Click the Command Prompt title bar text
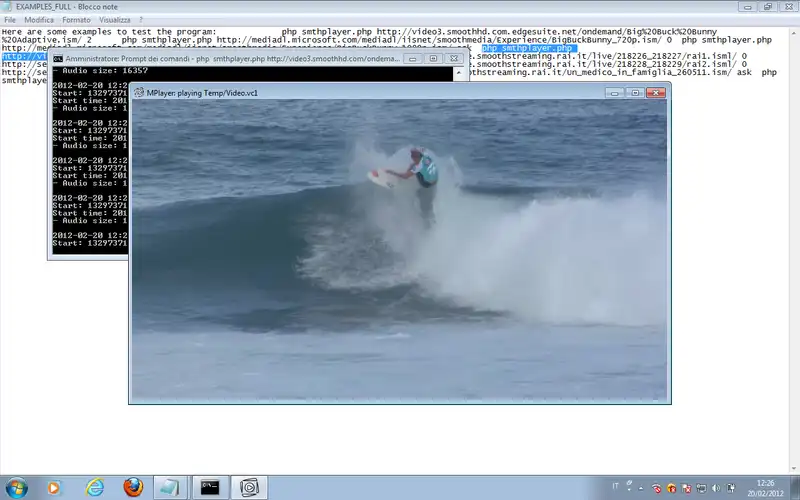The image size is (800, 500). pyautogui.click(x=233, y=59)
